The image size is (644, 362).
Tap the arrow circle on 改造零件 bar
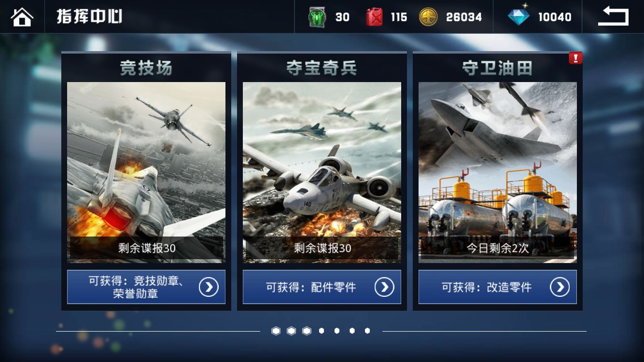(560, 287)
